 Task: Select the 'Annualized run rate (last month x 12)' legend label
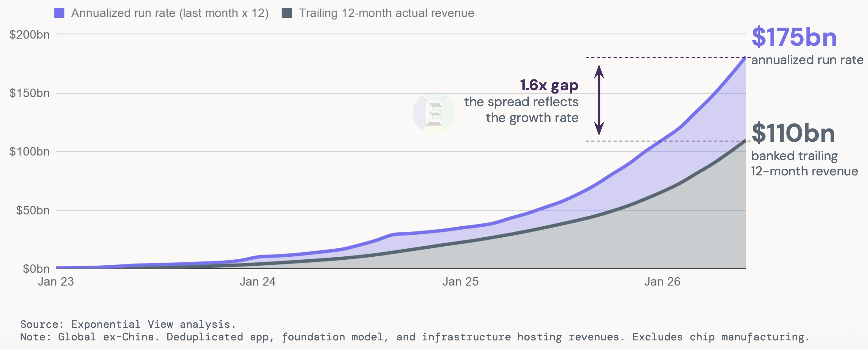pyautogui.click(x=170, y=13)
